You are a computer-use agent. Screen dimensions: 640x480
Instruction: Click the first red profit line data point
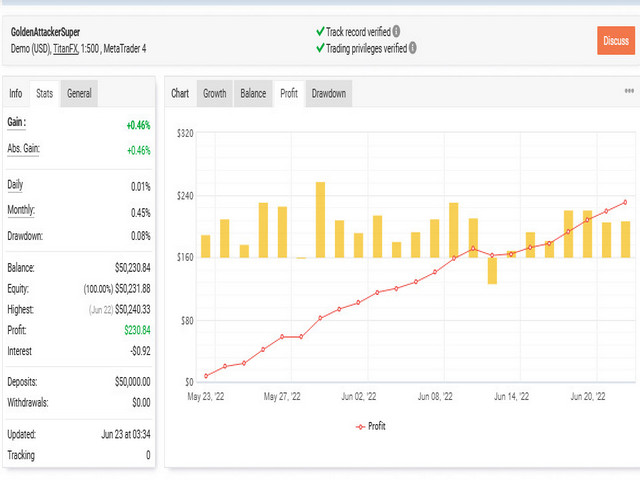[x=206, y=376]
